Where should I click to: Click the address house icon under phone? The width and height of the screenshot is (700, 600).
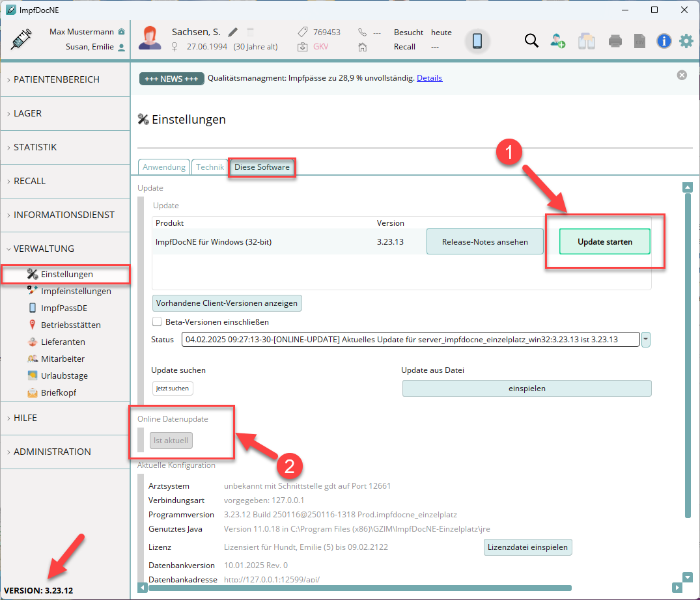point(362,47)
